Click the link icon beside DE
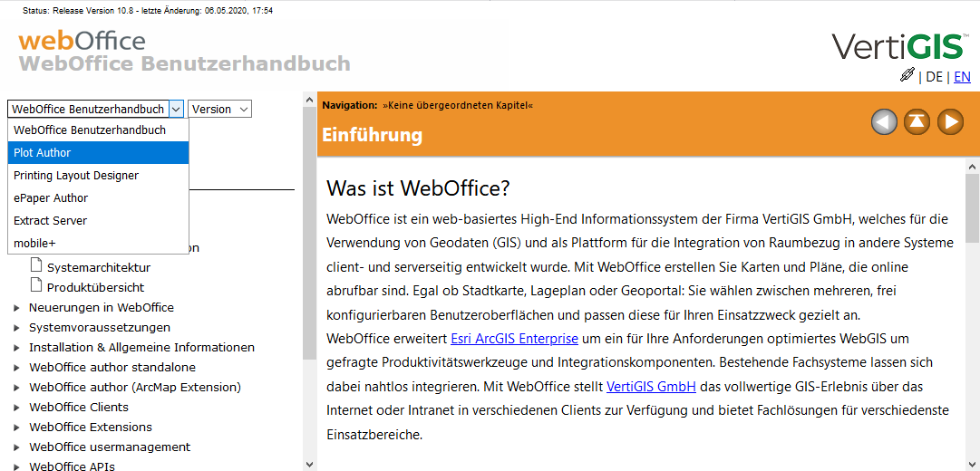 907,75
